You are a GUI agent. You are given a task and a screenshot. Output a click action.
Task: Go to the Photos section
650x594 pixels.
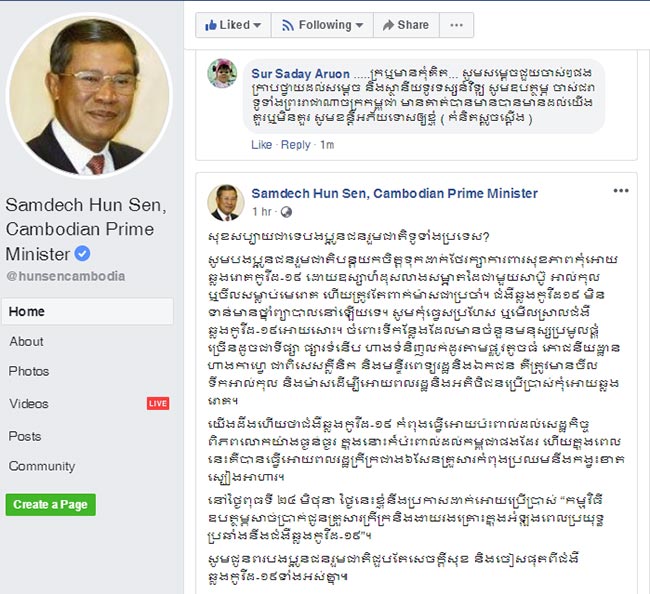click(29, 371)
